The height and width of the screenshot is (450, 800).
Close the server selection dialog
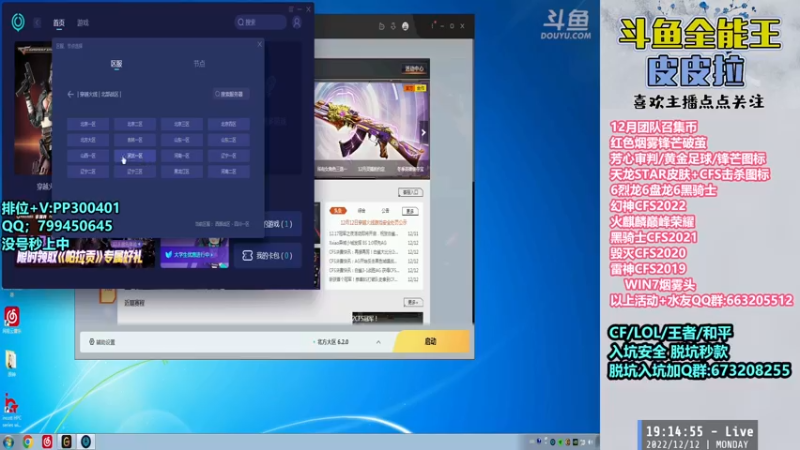click(259, 45)
